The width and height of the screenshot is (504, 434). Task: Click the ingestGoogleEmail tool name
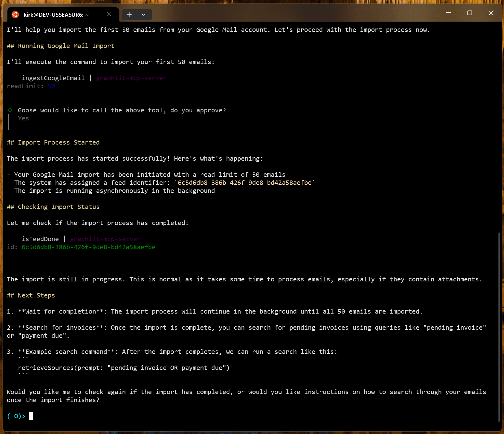pyautogui.click(x=53, y=78)
